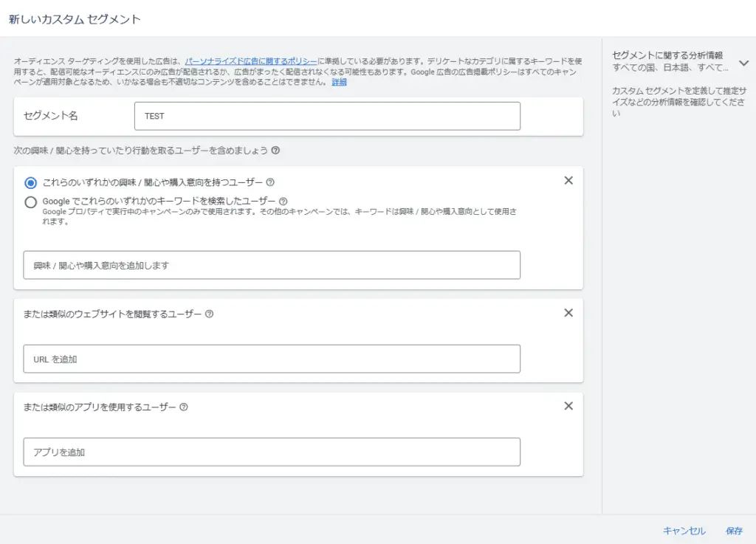Remove the similar apps section
Viewport: 756px width, 544px height.
(568, 406)
